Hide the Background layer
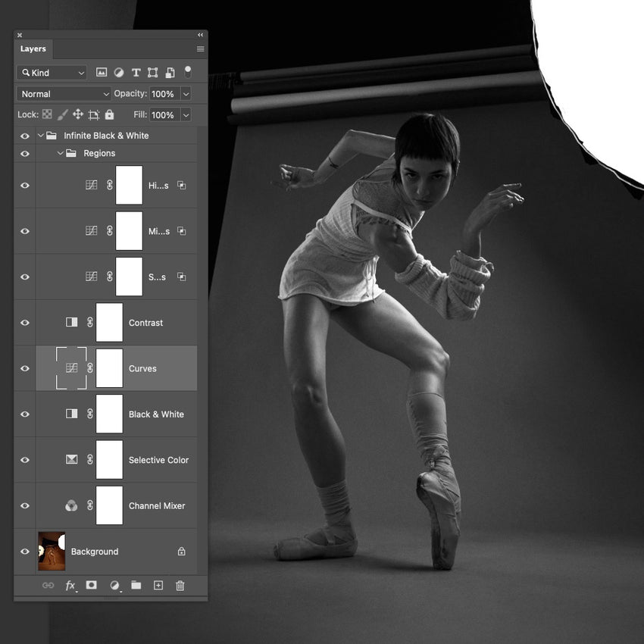Viewport: 644px width, 644px height. click(x=24, y=551)
